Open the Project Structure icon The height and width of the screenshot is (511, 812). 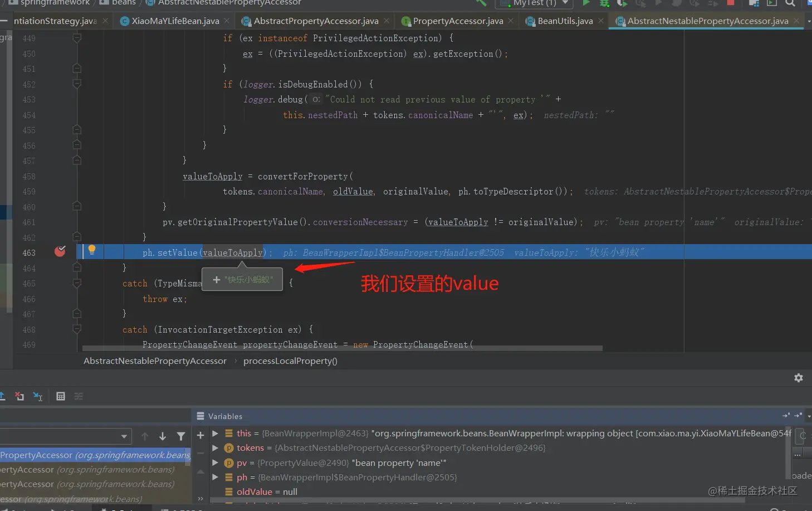point(754,3)
